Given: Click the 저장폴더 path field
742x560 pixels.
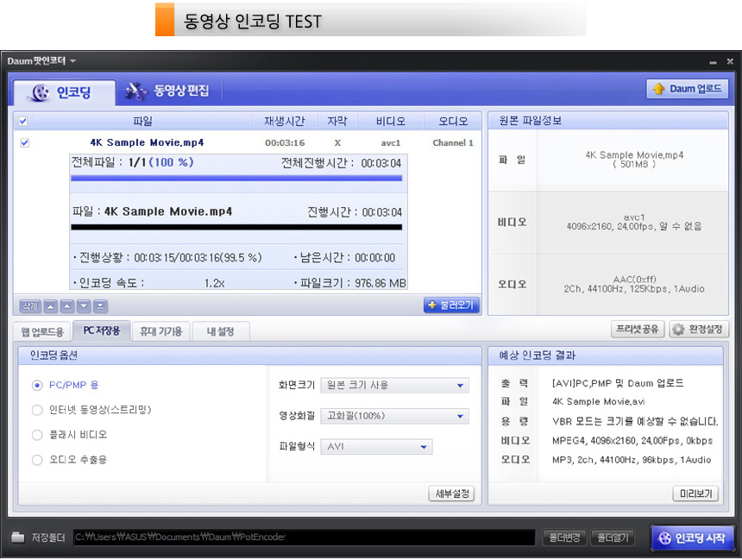Looking at the screenshot, I should click(302, 537).
